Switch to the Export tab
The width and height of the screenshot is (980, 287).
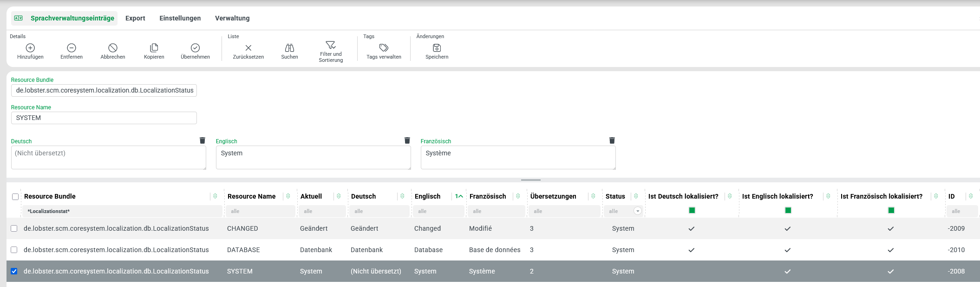[135, 18]
